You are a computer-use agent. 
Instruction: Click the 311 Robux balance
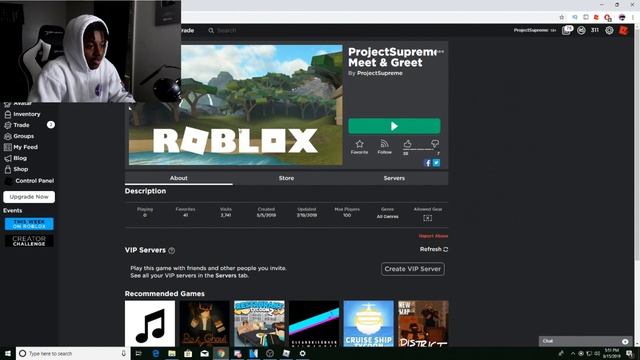point(595,30)
